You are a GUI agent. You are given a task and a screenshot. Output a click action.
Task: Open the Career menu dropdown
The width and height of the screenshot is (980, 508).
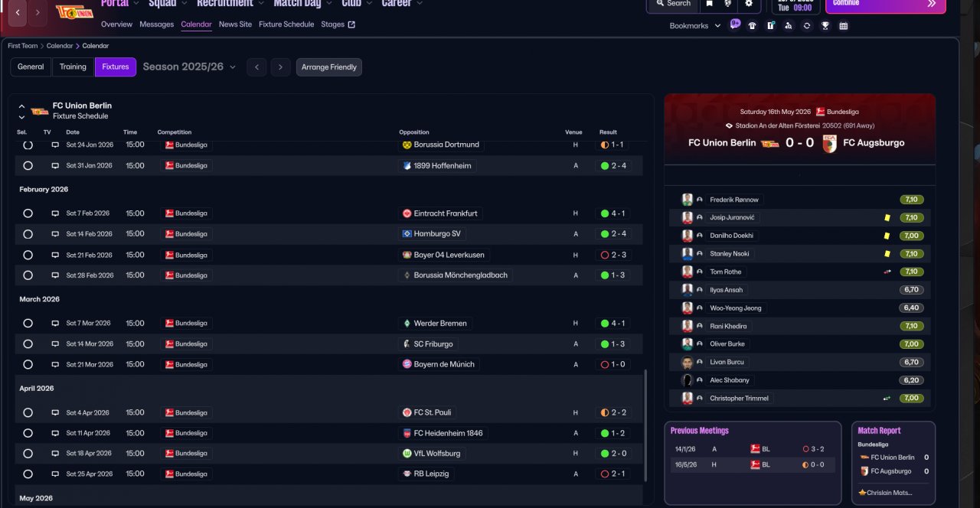(x=402, y=4)
